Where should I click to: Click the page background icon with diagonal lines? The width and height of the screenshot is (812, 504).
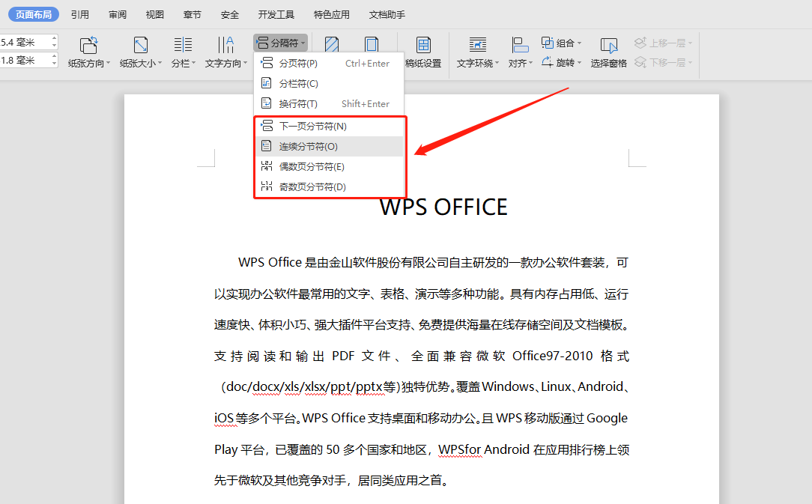tap(332, 44)
